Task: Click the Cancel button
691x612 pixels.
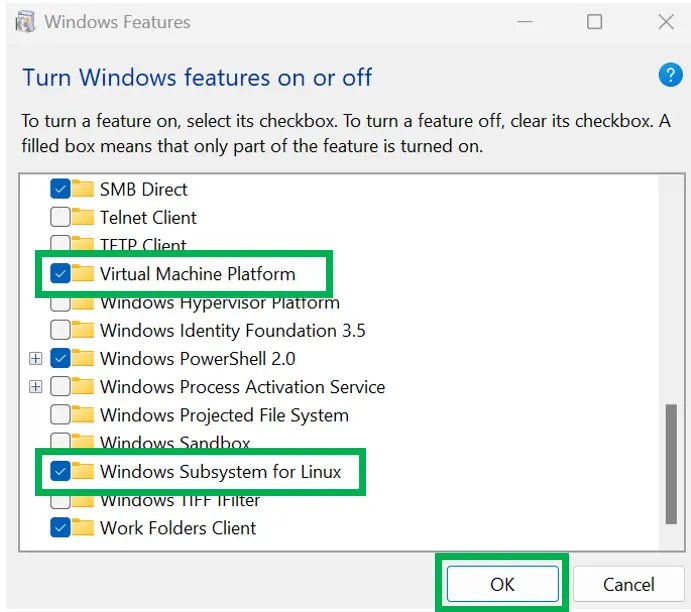Action: click(628, 584)
